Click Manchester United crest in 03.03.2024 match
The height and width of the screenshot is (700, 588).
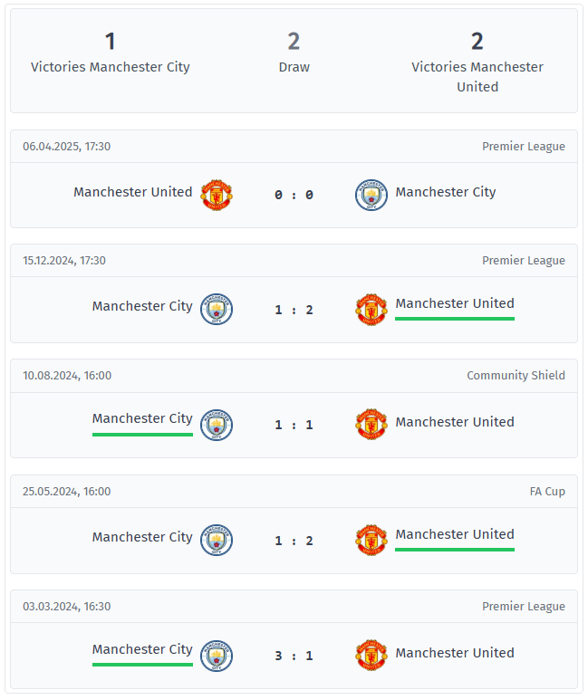point(371,656)
